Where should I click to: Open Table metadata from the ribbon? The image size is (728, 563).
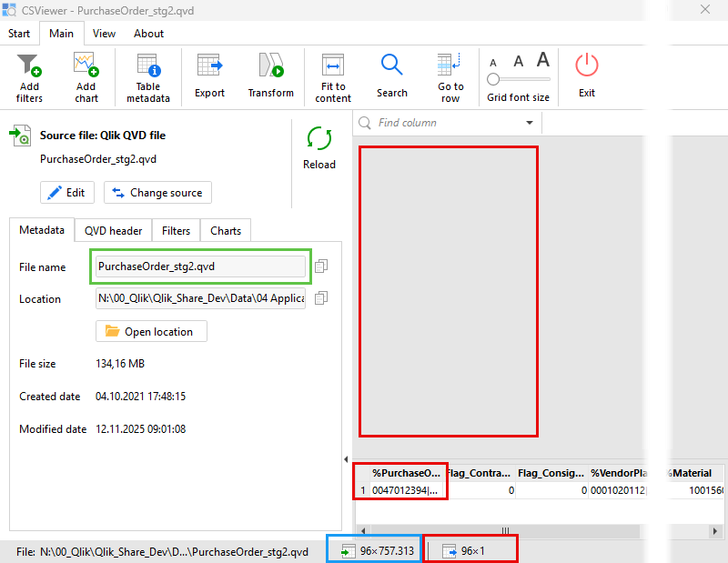click(x=147, y=67)
